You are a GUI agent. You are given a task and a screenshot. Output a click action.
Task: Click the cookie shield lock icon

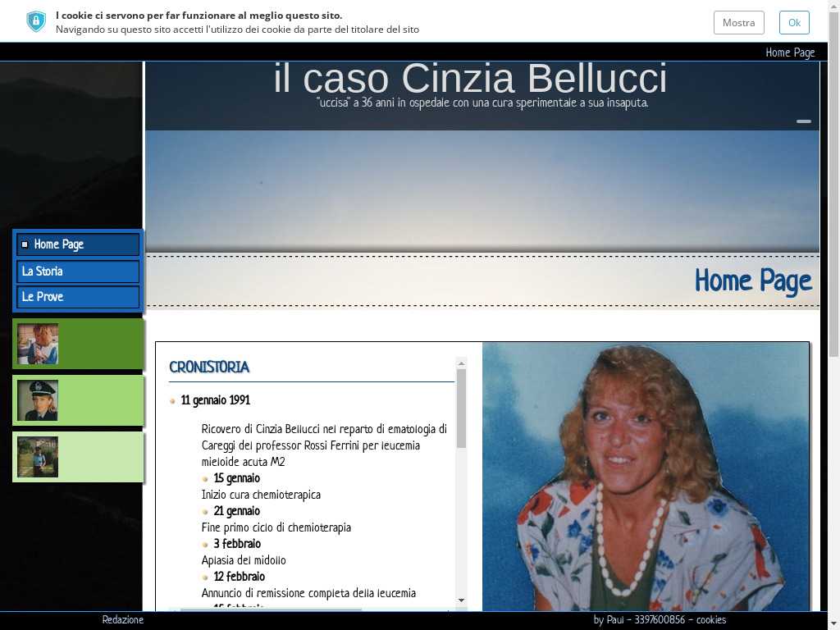(x=36, y=21)
